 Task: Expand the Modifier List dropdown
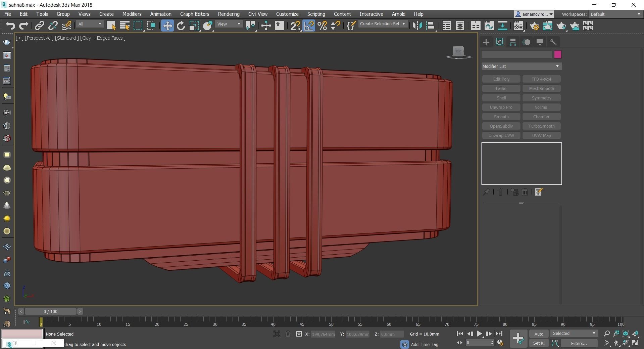[x=521, y=66]
